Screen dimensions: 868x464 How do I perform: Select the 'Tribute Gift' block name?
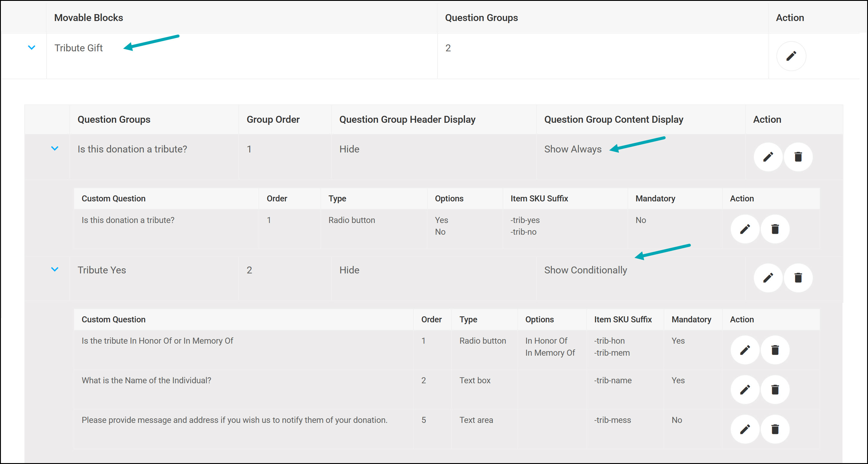click(78, 48)
